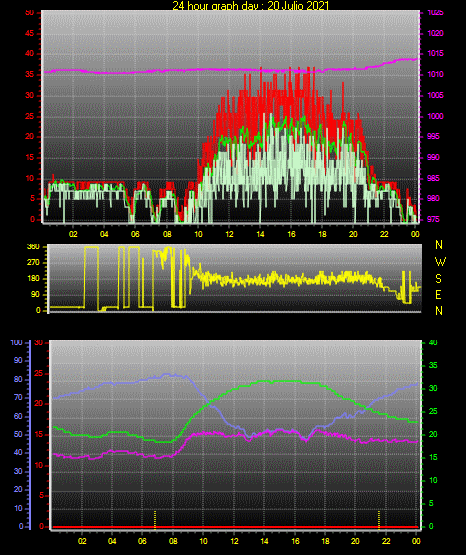Click the green 30 temperature axis label

(x=433, y=388)
